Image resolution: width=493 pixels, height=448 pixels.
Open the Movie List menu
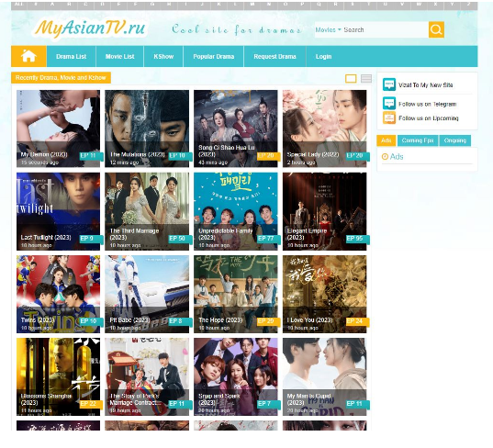click(x=119, y=56)
